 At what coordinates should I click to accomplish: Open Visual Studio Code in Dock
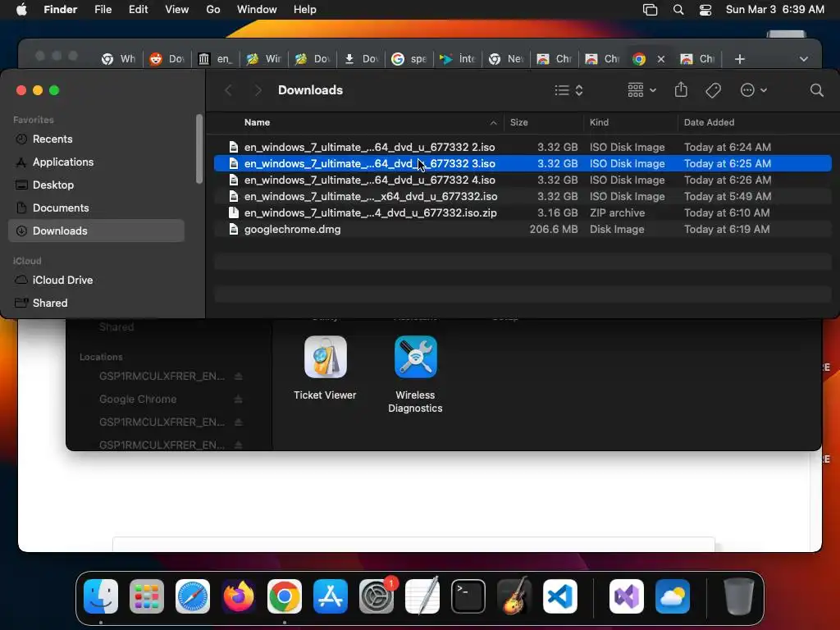(x=560, y=596)
